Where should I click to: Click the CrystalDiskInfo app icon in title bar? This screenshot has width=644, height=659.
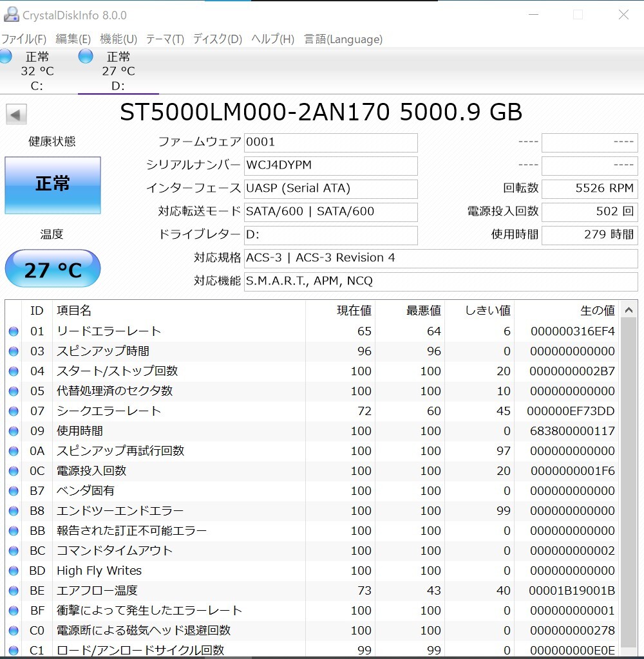pos(11,14)
